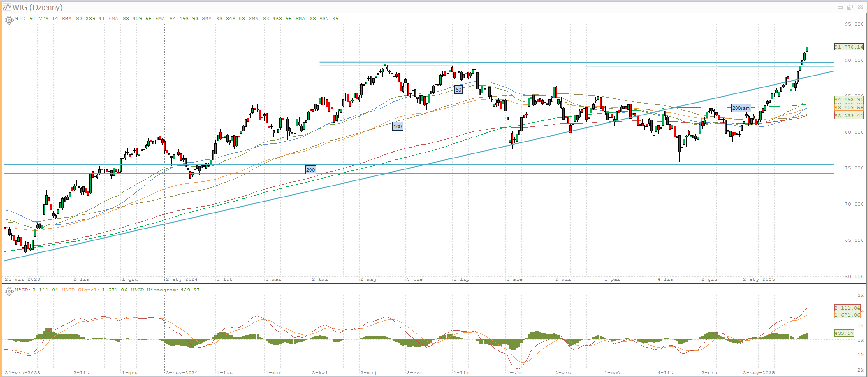
Task: Click the MACD 2 111.04 axis value tag
Action: (847, 308)
